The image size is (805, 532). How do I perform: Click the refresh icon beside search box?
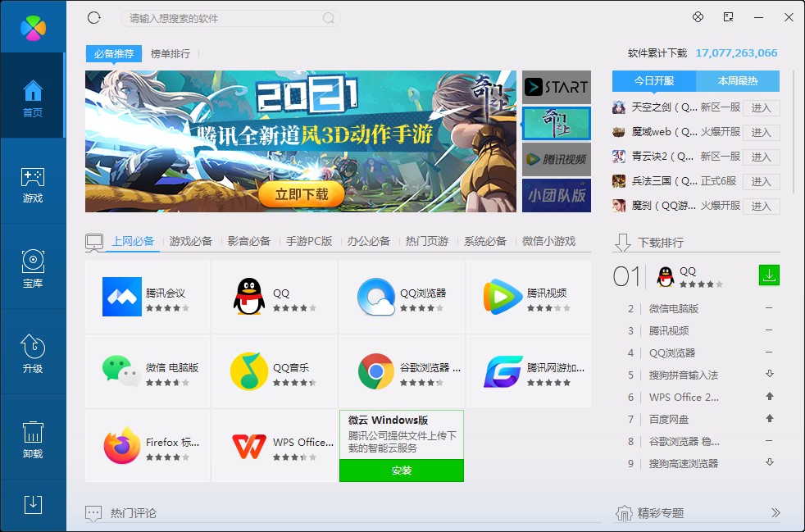[x=94, y=17]
